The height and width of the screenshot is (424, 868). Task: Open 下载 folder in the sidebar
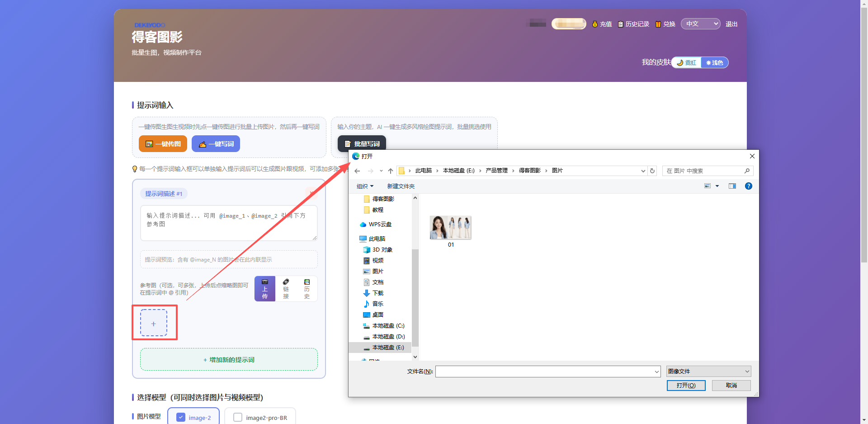point(373,293)
